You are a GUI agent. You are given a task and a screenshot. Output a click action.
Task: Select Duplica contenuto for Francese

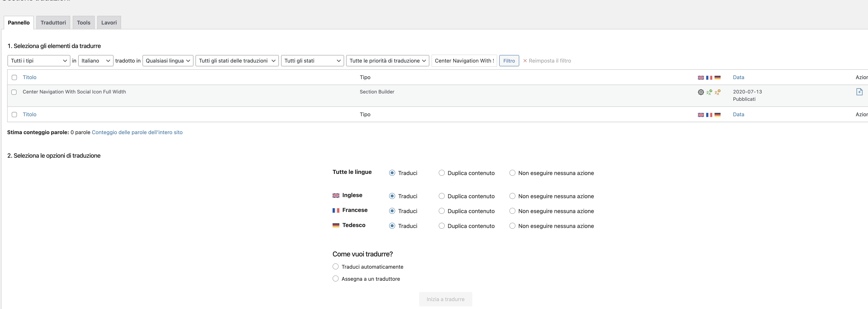pos(441,211)
